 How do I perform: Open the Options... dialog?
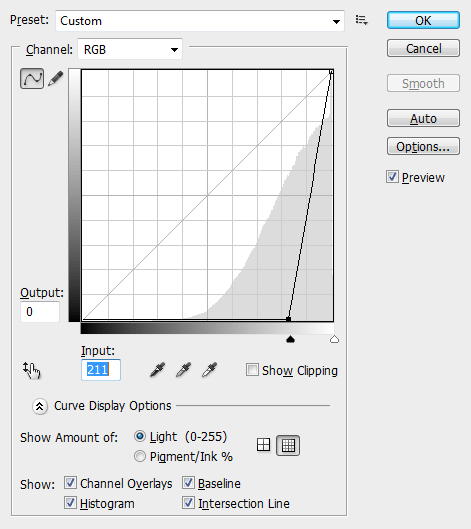coord(423,146)
